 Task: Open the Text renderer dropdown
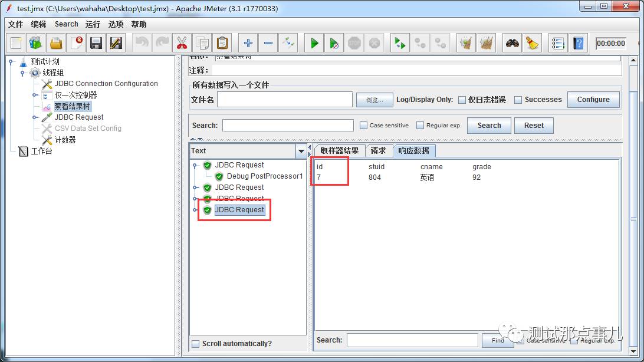301,151
